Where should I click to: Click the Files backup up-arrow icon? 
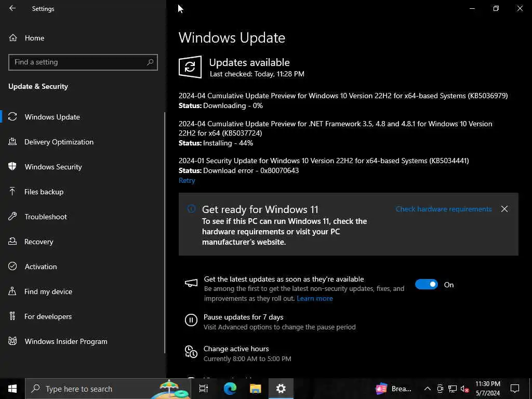pyautogui.click(x=12, y=191)
